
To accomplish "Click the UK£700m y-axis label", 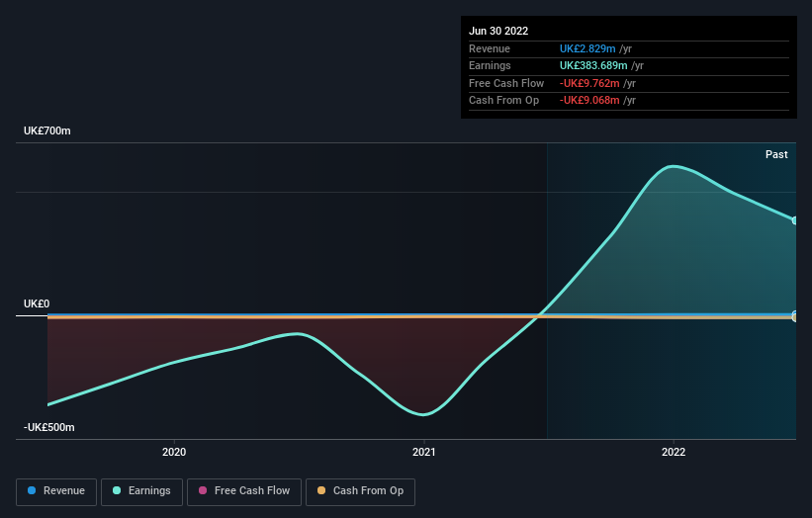I will pos(47,130).
